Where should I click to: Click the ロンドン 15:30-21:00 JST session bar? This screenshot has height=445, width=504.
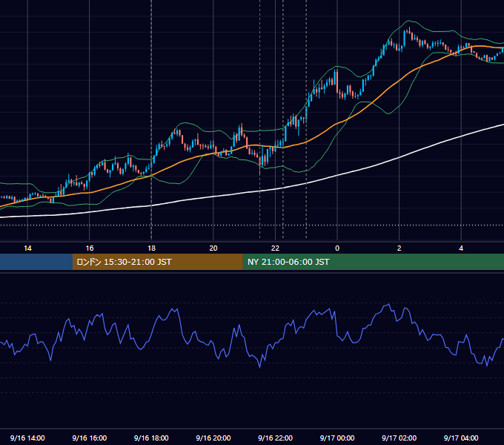click(157, 262)
